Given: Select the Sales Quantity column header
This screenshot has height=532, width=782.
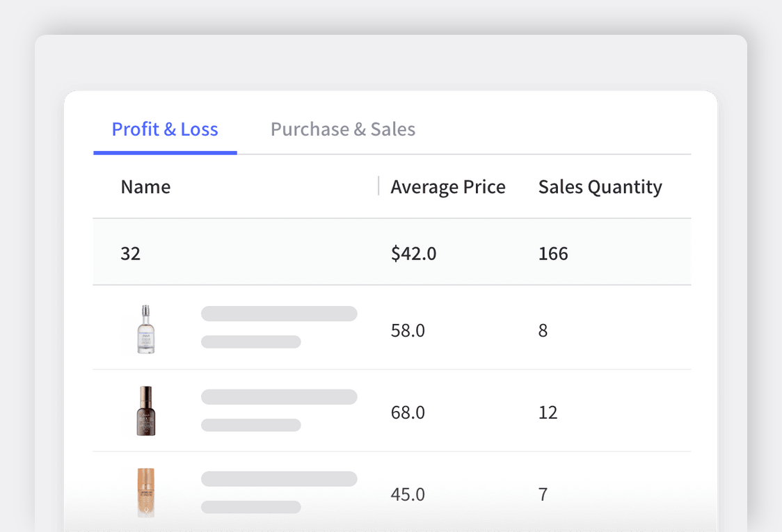Looking at the screenshot, I should point(600,187).
